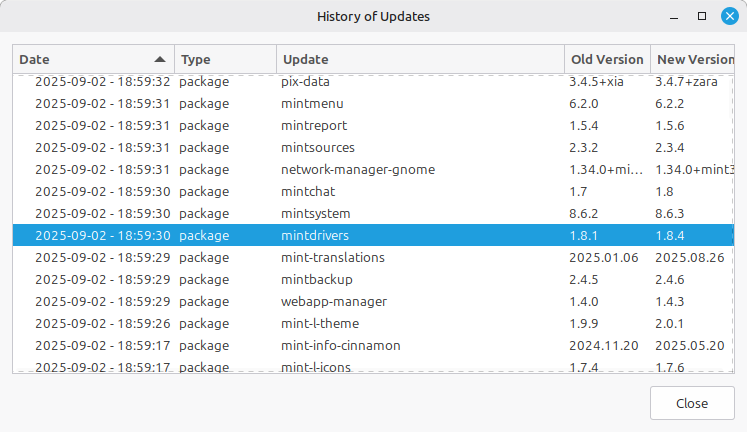Sort by the Type column header
The width and height of the screenshot is (747, 432).
pos(225,60)
